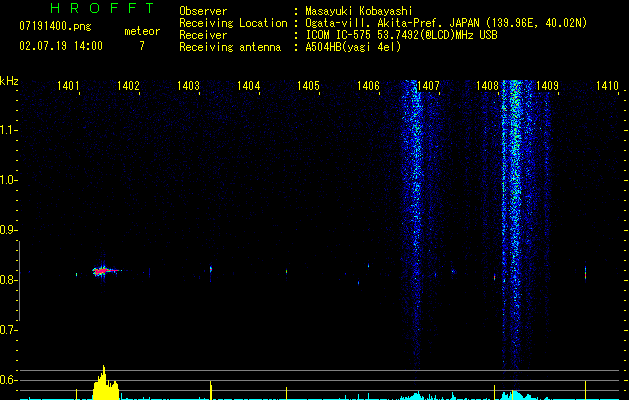This screenshot has height=400, width=629.
Task: Click the 1405 time axis label
Action: [x=308, y=86]
